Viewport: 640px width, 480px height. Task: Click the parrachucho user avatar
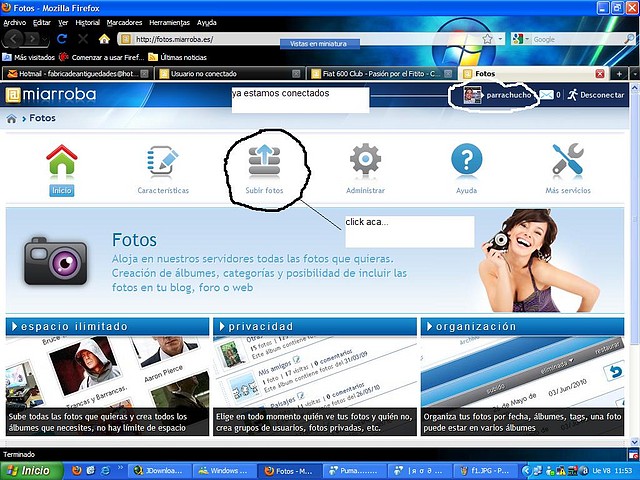tap(472, 95)
